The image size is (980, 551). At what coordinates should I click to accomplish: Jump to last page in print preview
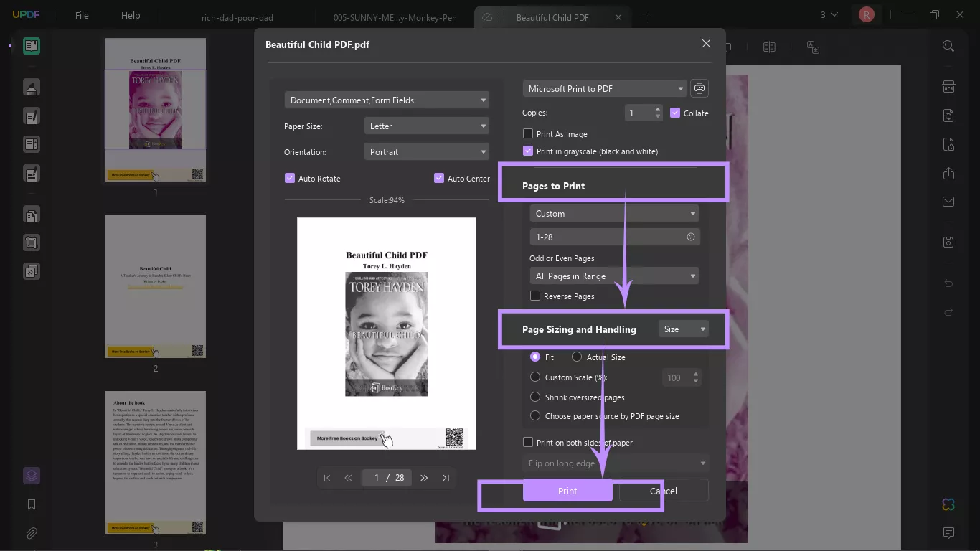pos(446,478)
